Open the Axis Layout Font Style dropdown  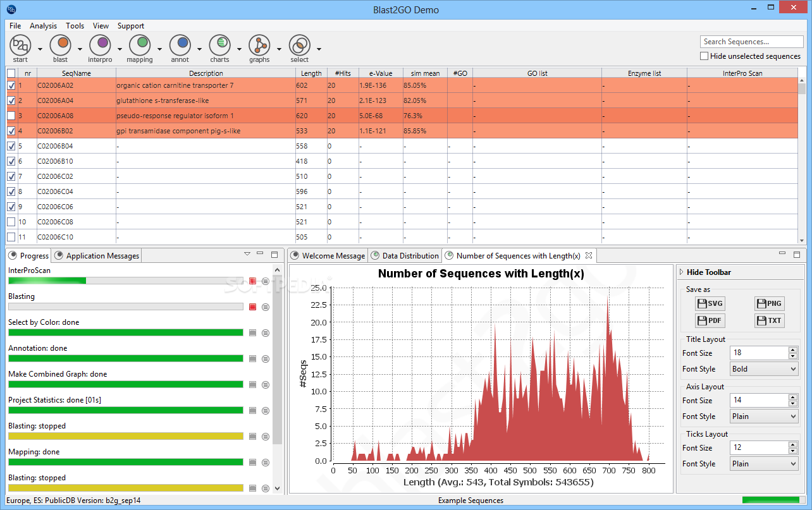[764, 416]
